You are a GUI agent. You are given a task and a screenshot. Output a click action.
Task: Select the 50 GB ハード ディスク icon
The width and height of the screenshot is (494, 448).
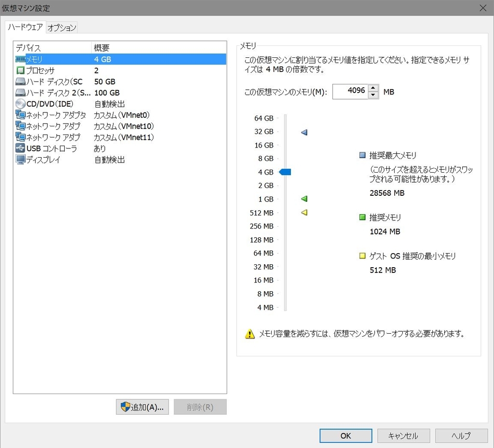click(x=20, y=81)
